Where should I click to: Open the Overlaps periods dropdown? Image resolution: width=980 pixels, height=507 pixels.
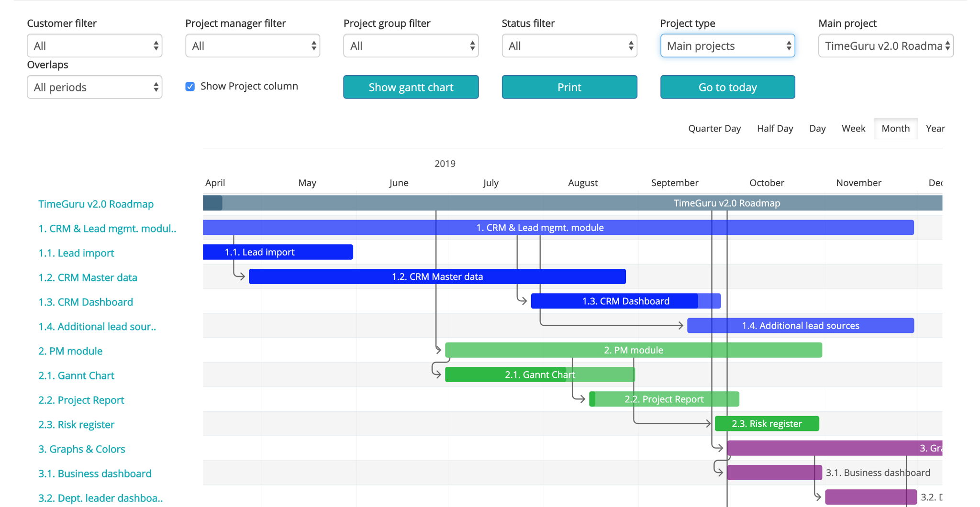[x=94, y=87]
